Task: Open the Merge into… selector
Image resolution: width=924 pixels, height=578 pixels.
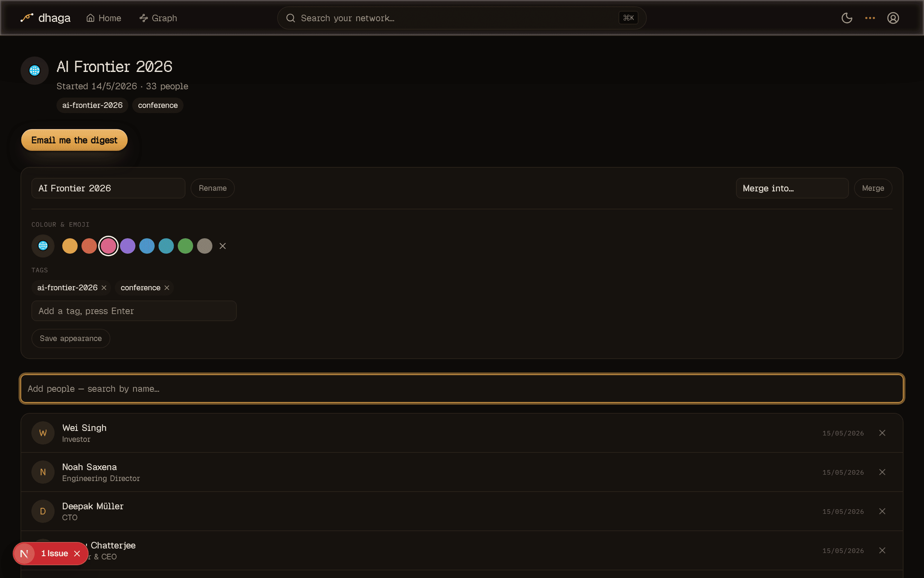Action: tap(792, 188)
